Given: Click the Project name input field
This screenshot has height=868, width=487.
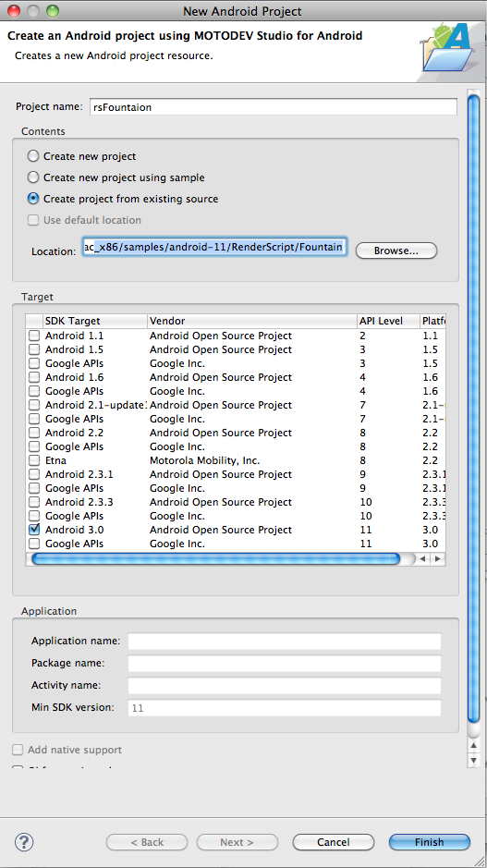Looking at the screenshot, I should point(274,107).
